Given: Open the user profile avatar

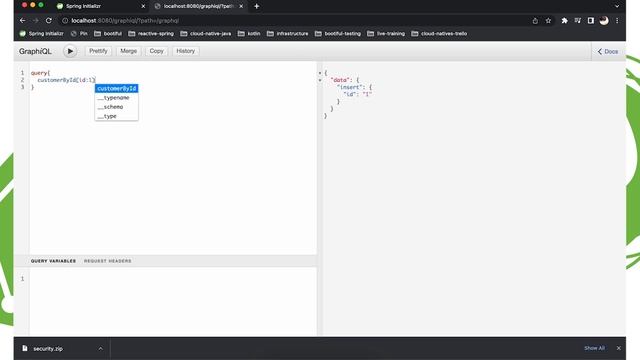Looking at the screenshot, I should click(x=604, y=20).
